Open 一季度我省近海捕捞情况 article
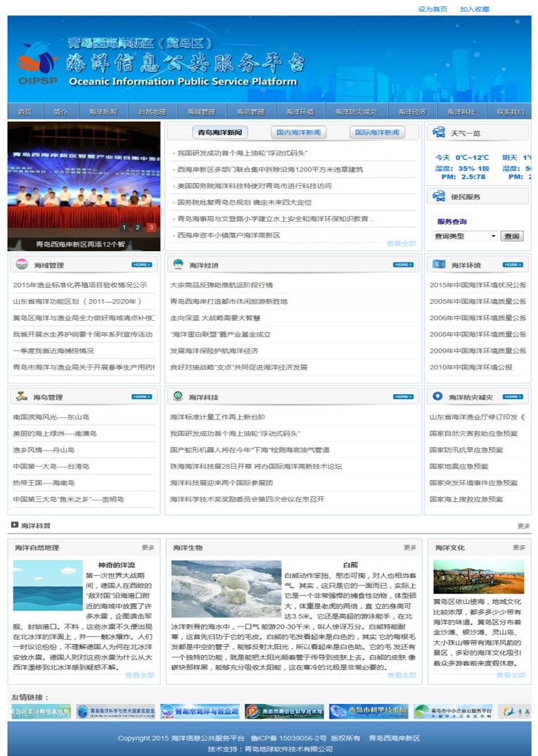Screen dimensions: 538x756 coord(53,351)
